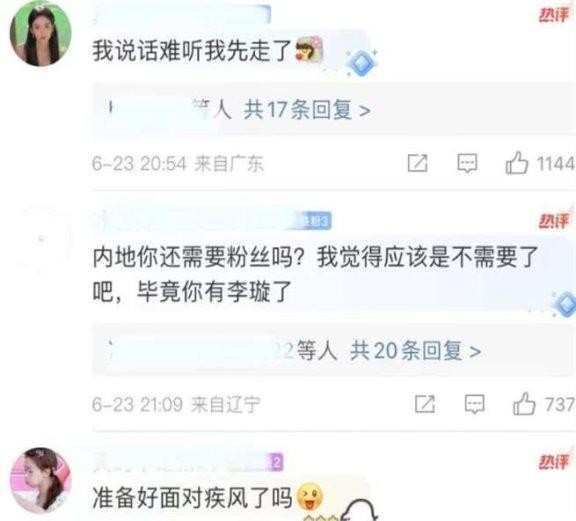Screen dimensions: 576x521
Task: Like the comment with 737 likes
Action: click(524, 404)
